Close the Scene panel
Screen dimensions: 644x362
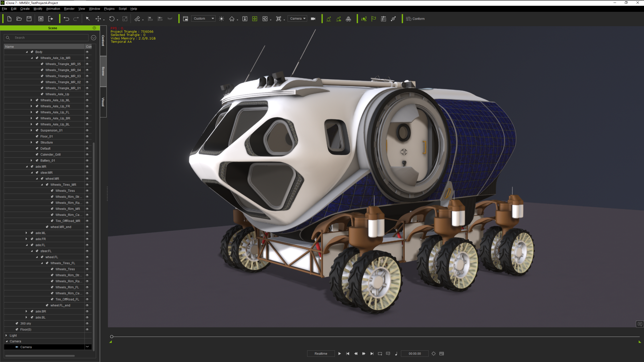[x=94, y=28]
